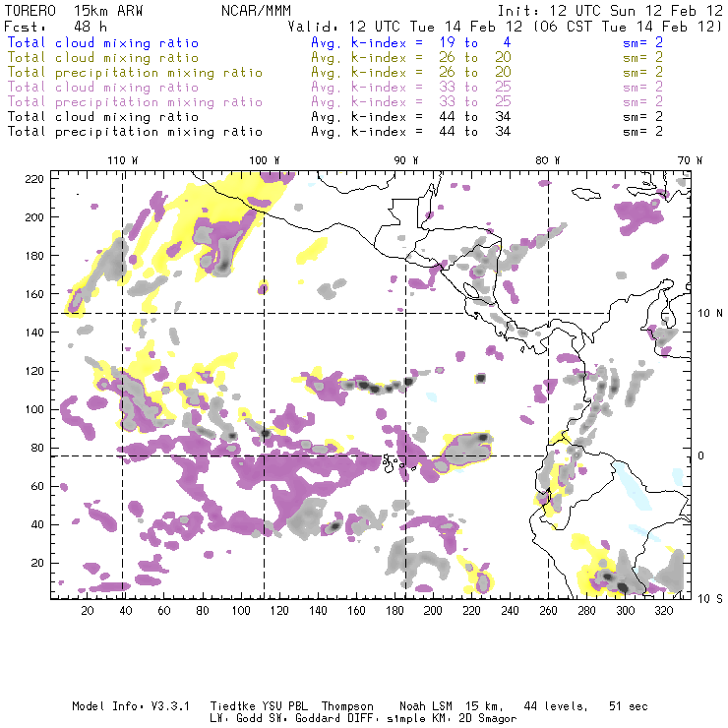Select the 'Noah LSM' label
Viewport: 728px width, 728px height.
426,706
